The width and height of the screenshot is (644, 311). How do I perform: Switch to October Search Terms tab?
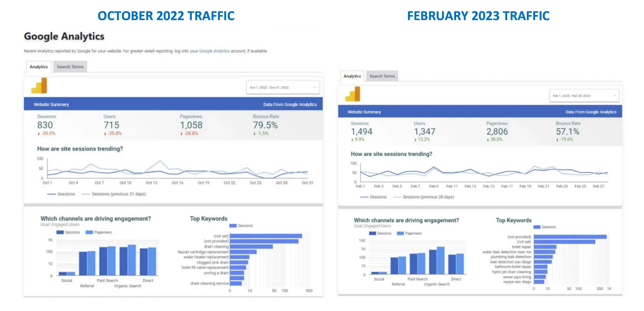tap(70, 67)
